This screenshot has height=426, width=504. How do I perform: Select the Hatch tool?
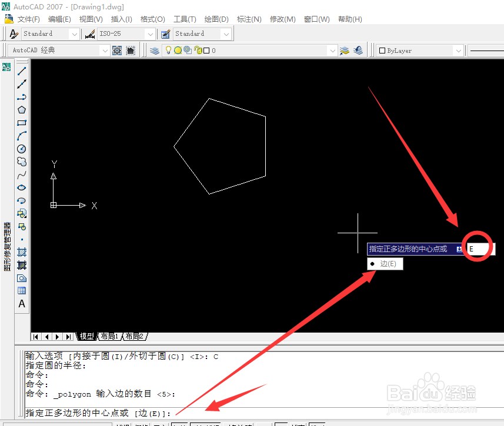22,252
